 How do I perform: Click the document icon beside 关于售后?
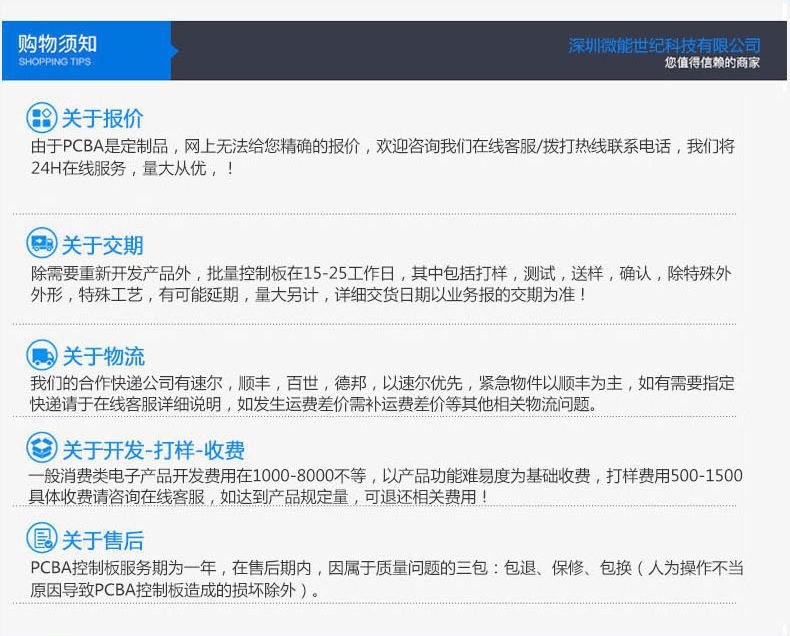(41, 540)
